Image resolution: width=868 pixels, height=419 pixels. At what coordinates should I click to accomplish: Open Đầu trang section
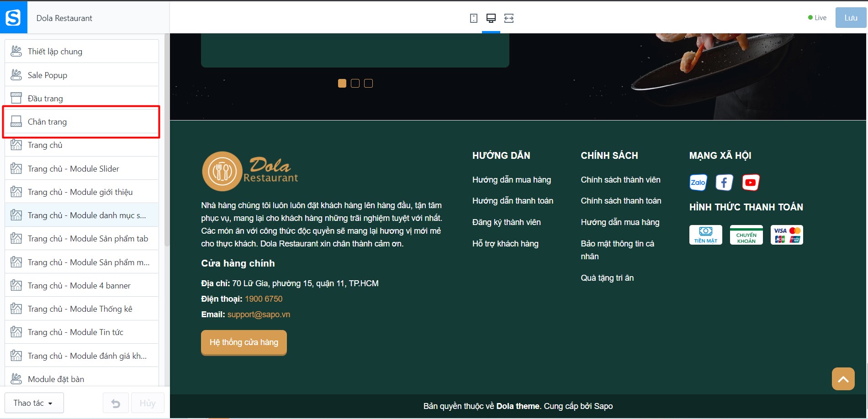coord(82,98)
